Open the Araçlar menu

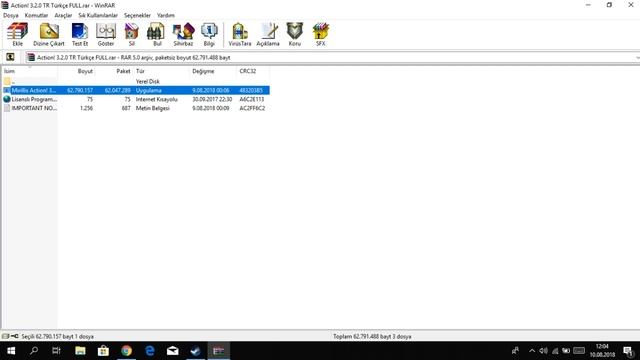[63, 15]
